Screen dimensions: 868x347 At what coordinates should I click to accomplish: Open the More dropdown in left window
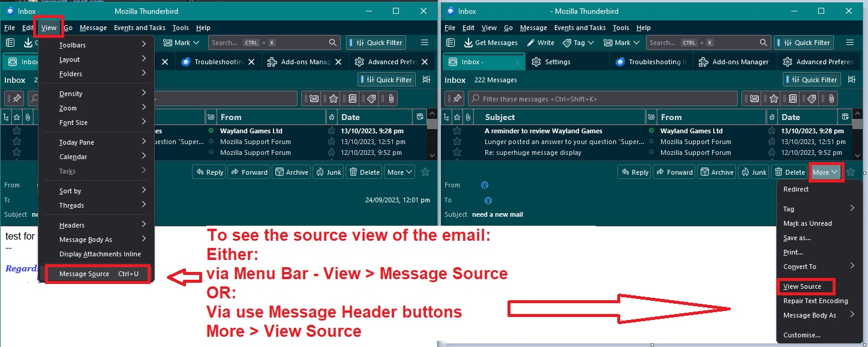tap(400, 172)
